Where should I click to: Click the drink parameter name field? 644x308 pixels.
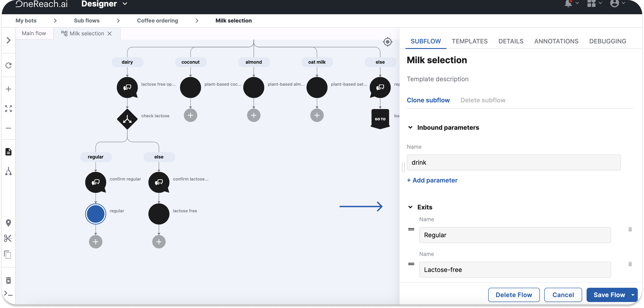click(513, 162)
